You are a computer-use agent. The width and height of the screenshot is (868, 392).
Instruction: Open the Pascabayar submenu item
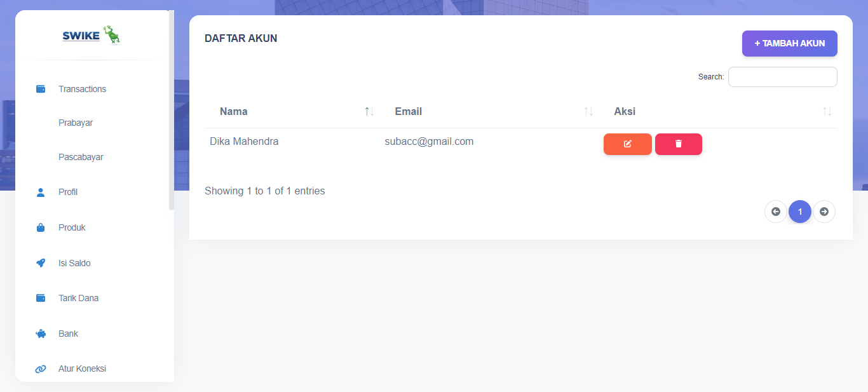point(81,157)
